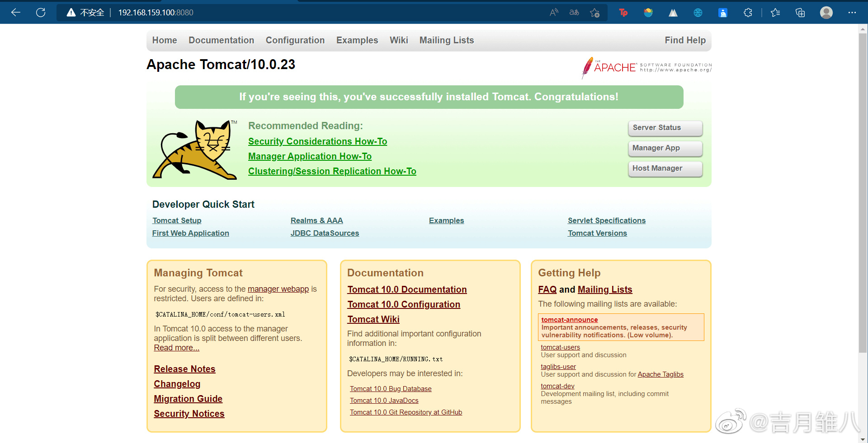The height and width of the screenshot is (443, 868).
Task: Click the browser back arrow
Action: [x=16, y=13]
